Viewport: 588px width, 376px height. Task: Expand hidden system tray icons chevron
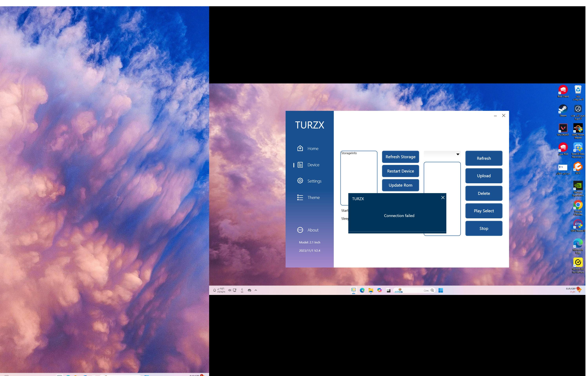tap(256, 290)
